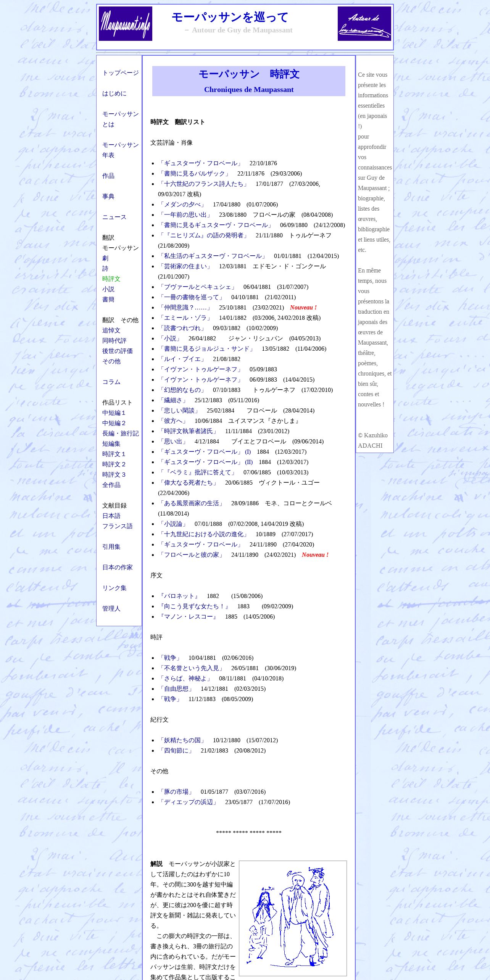Image resolution: width=490 pixels, height=980 pixels.
Task: Open フランス語 bibliography link
Action: coord(118,526)
